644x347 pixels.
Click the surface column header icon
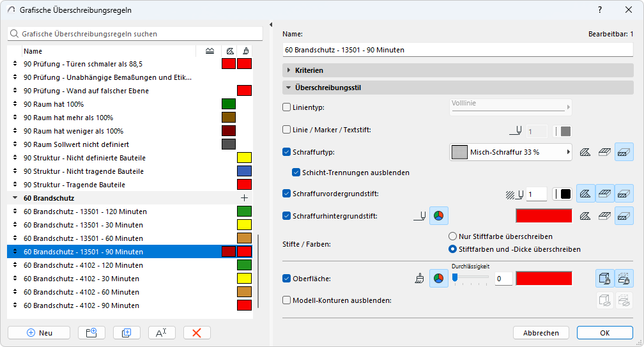click(x=245, y=51)
